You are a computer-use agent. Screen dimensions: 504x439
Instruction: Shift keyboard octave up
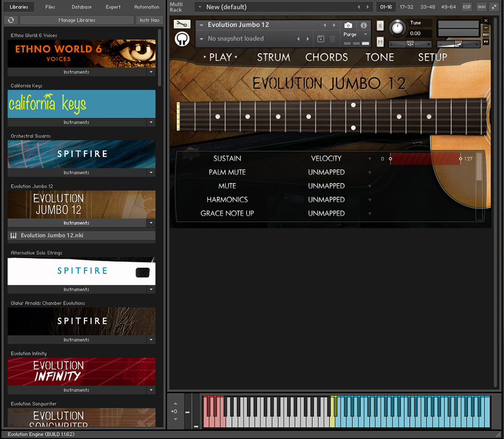tap(176, 403)
